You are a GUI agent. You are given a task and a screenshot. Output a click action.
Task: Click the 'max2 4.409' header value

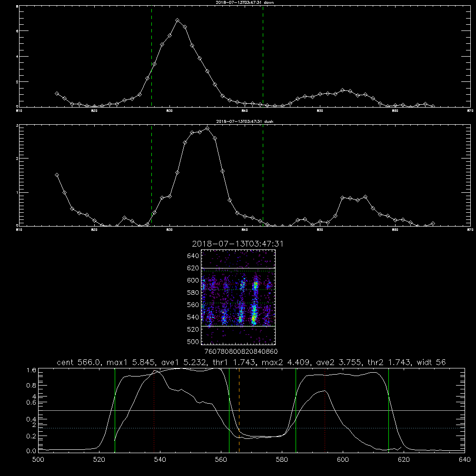point(287,362)
